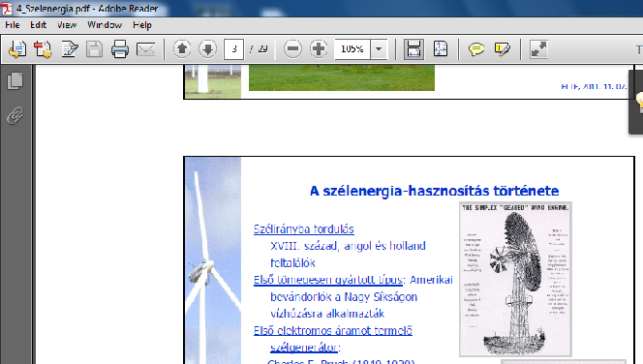Click the page number input field
The image size is (643, 364).
click(233, 49)
